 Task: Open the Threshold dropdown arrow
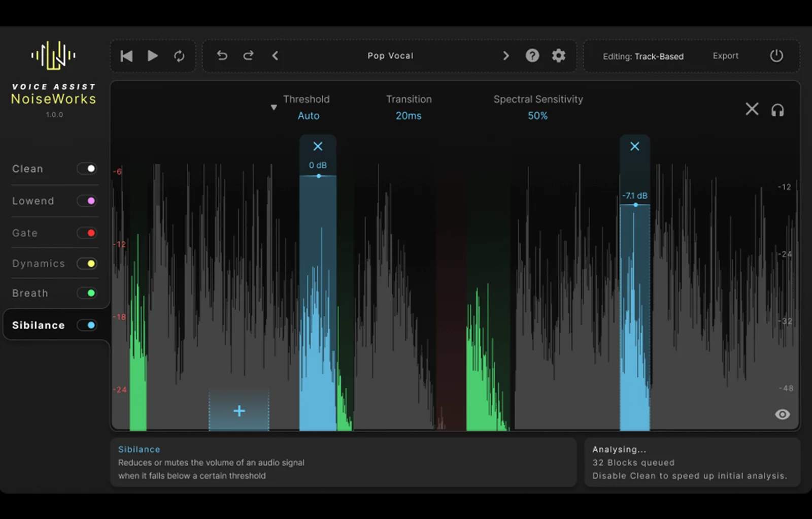274,107
